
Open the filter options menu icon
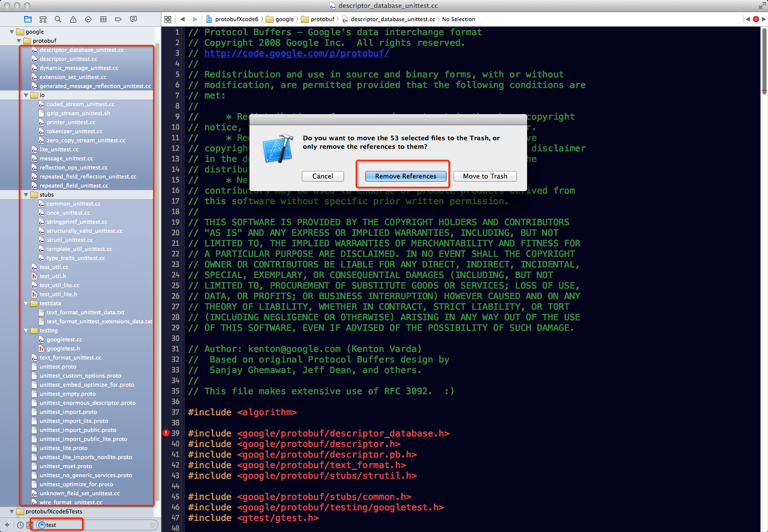click(x=42, y=525)
